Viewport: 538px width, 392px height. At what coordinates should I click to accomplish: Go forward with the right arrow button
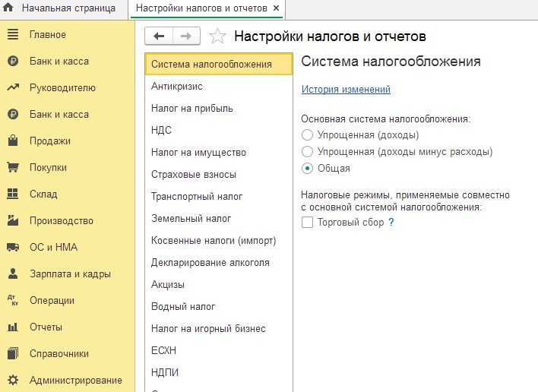point(186,36)
